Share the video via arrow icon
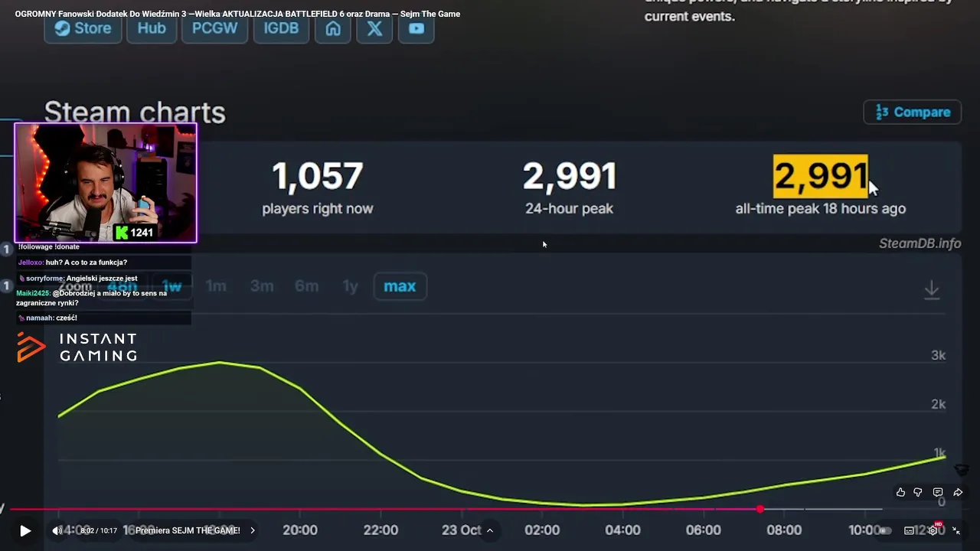 pos(958,492)
